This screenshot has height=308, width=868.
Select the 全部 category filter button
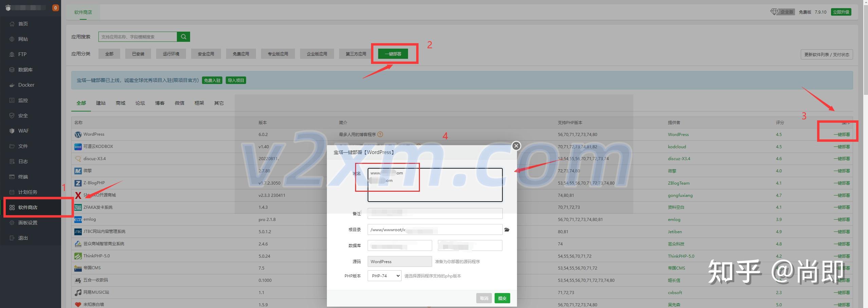[x=109, y=54]
